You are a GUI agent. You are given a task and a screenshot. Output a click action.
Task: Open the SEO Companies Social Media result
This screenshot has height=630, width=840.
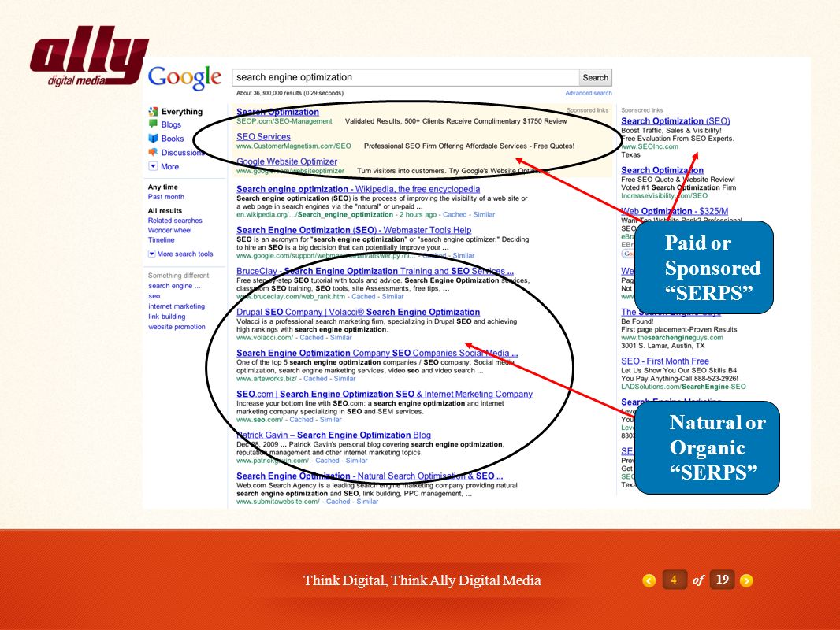(x=377, y=353)
